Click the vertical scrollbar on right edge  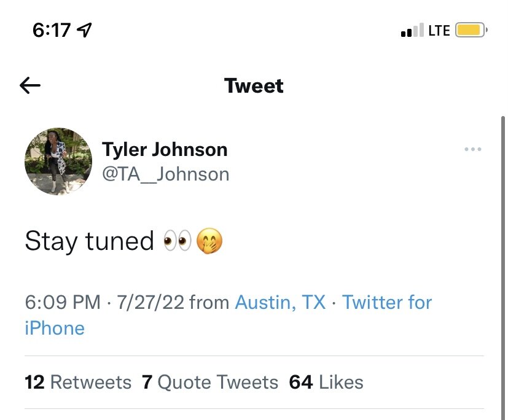coord(504,246)
